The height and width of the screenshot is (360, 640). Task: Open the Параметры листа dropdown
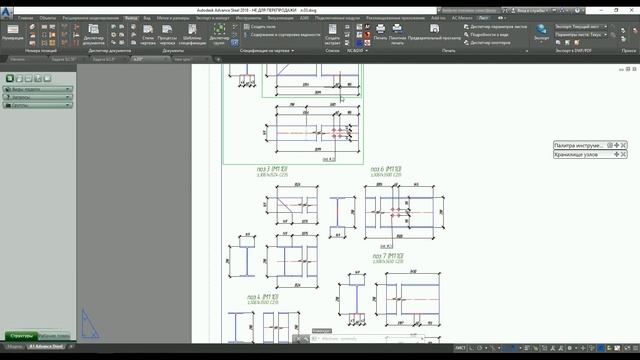[581, 35]
